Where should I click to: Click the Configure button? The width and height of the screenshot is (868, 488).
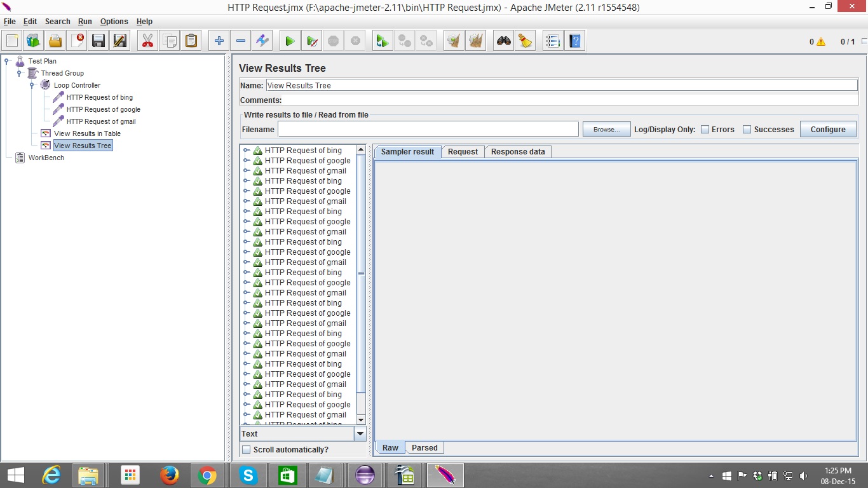tap(828, 130)
